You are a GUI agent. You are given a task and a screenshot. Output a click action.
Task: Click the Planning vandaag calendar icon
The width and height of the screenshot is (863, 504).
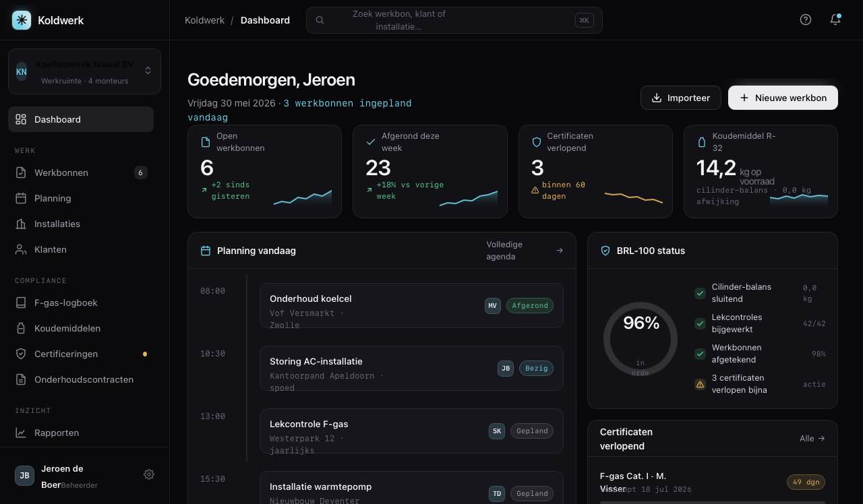(x=206, y=251)
